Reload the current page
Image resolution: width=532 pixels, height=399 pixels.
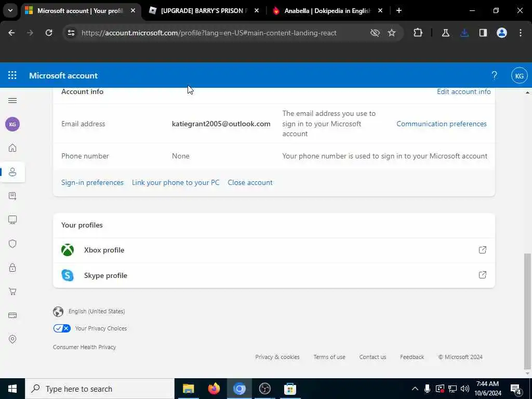(49, 33)
